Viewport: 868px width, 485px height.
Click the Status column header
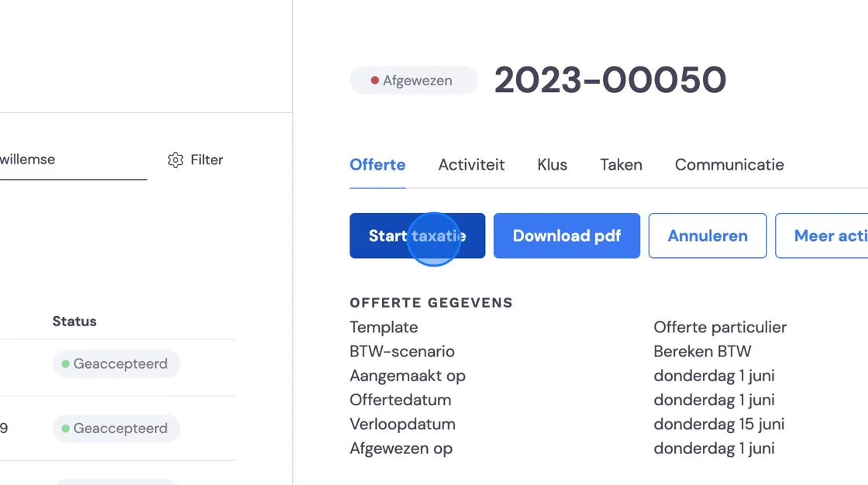click(74, 322)
